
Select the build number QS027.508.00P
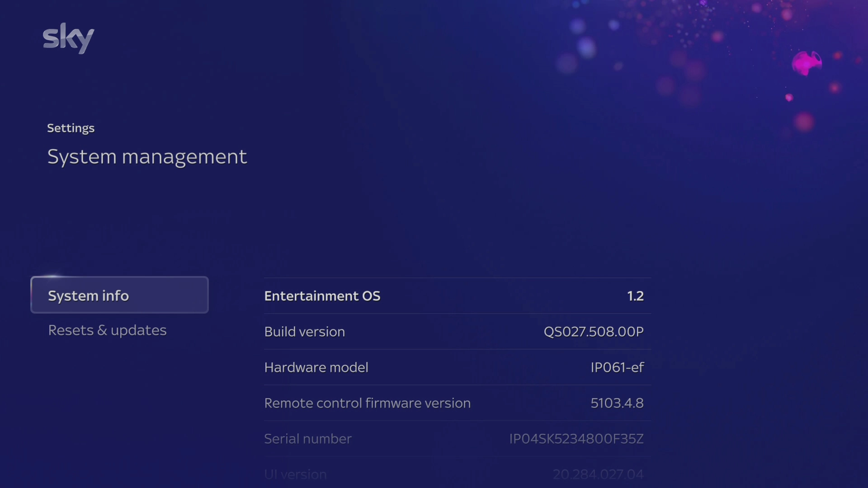[x=593, y=331]
